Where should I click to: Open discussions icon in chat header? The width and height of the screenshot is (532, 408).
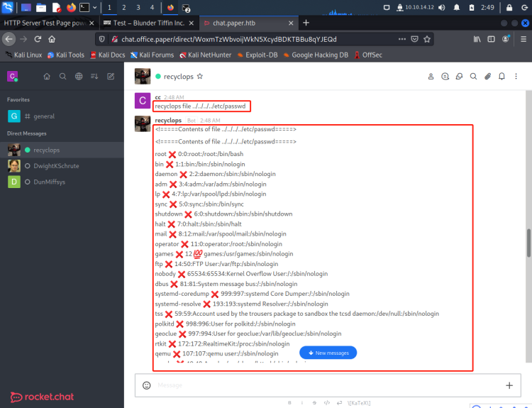click(459, 77)
